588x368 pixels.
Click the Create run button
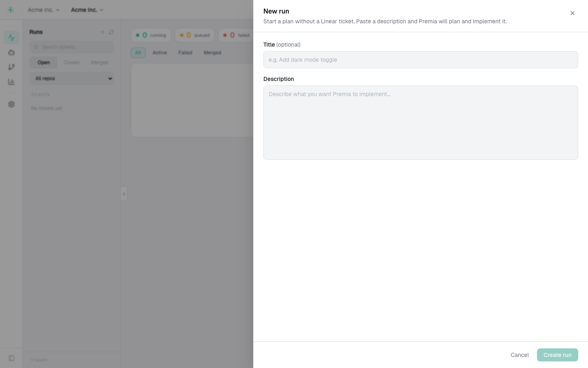557,355
